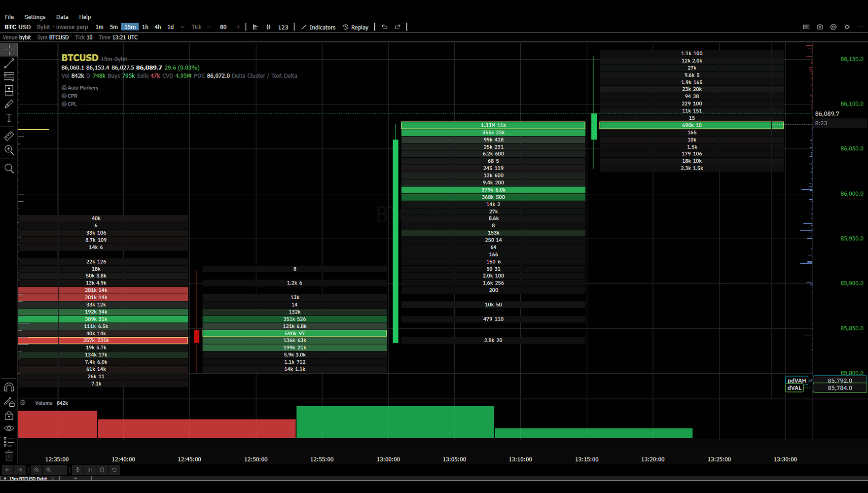
Task: Select the 15m timeframe
Action: point(130,27)
